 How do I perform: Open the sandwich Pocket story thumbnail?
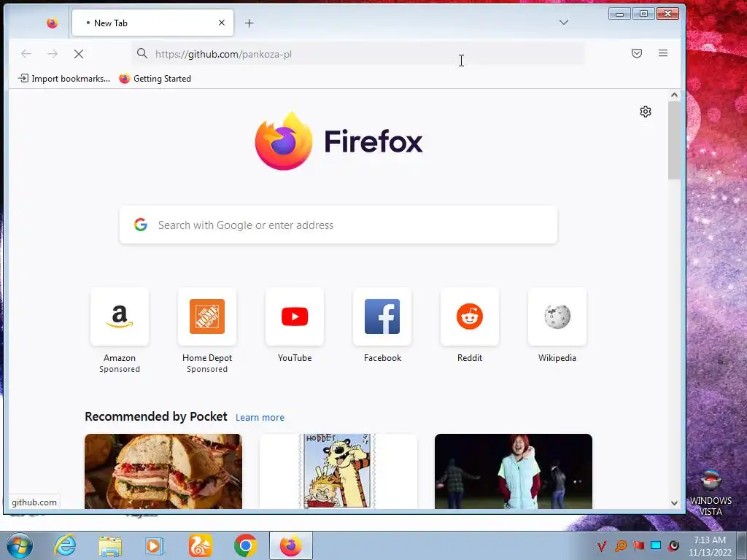[163, 471]
